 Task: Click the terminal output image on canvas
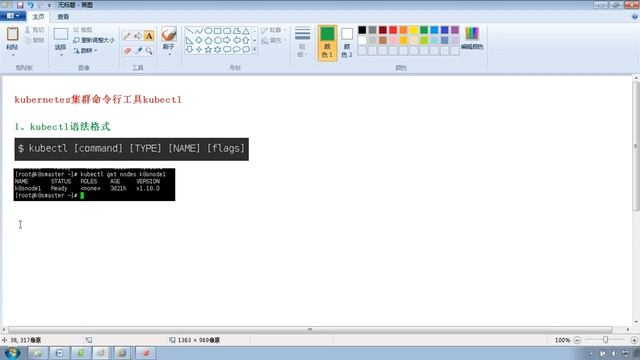94,184
